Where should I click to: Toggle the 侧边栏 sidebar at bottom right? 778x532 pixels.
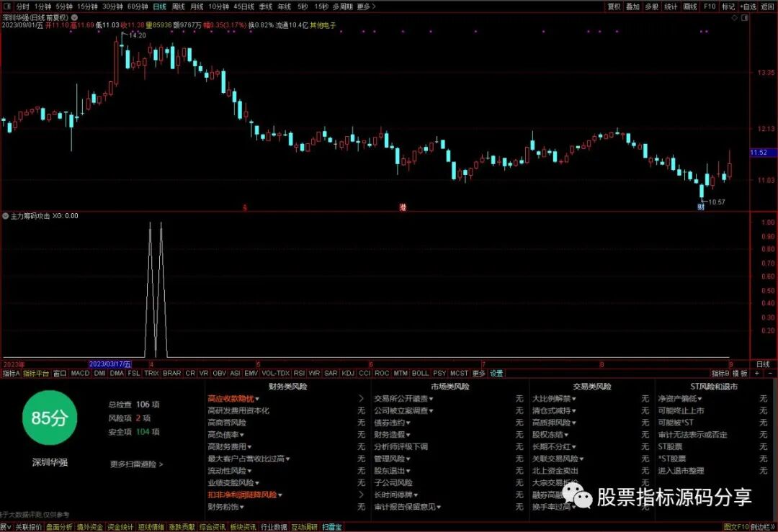[763, 527]
